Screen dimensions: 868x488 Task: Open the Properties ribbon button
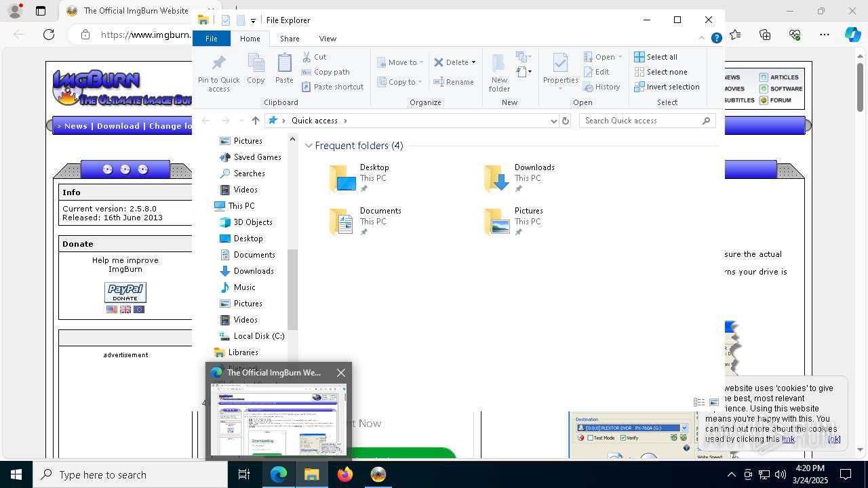(560, 71)
